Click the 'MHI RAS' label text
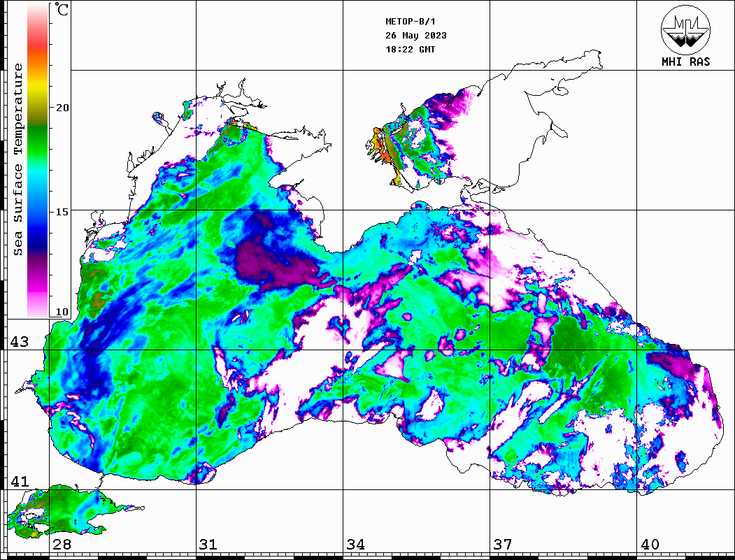Viewport: 735px width, 560px height. tap(685, 62)
